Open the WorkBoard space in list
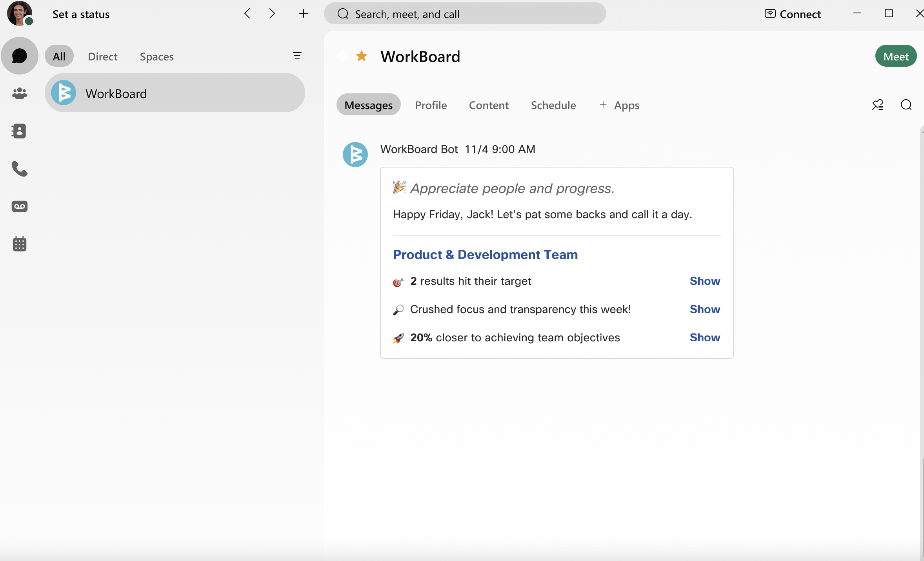The height and width of the screenshot is (561, 924). [175, 93]
